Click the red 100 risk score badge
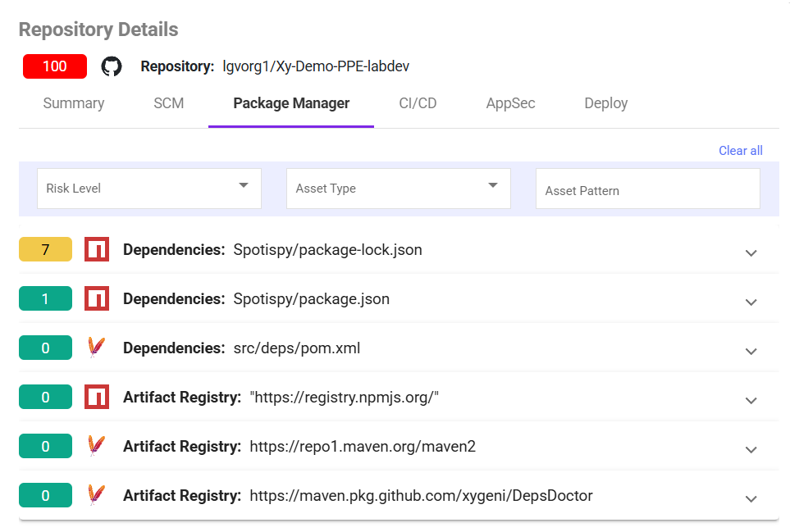 [55, 66]
